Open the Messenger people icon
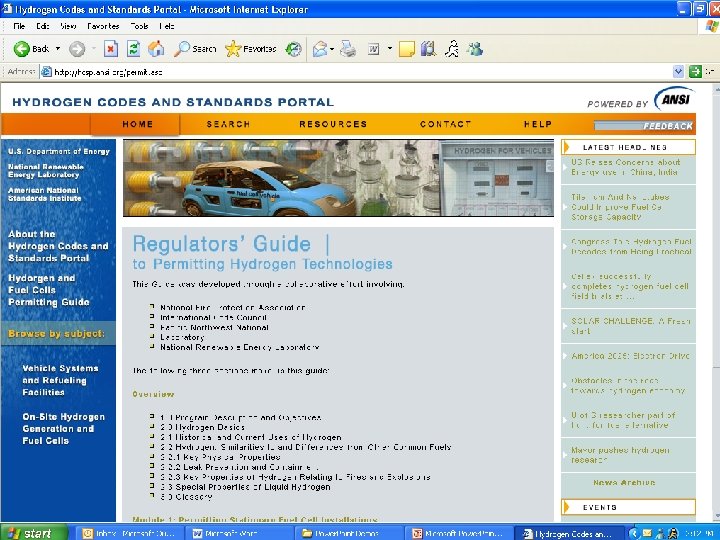Image resolution: width=720 pixels, height=540 pixels. (475, 49)
